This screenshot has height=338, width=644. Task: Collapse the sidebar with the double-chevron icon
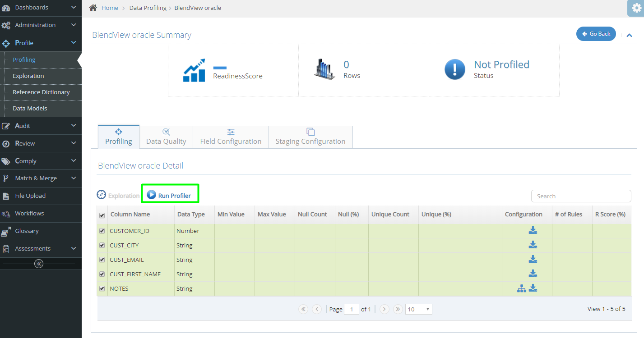(x=39, y=264)
